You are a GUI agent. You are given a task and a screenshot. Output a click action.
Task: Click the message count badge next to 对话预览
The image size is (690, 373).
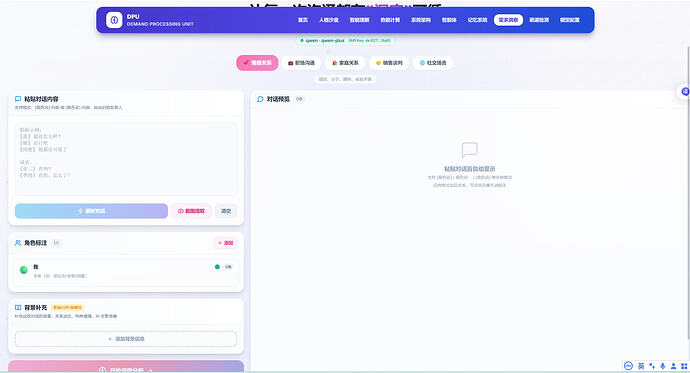tap(299, 99)
